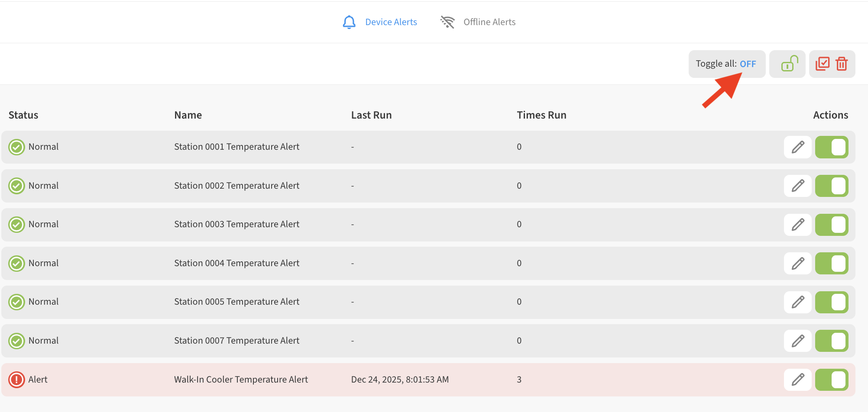This screenshot has height=412, width=868.
Task: Click the red trash delete icon
Action: pos(842,64)
